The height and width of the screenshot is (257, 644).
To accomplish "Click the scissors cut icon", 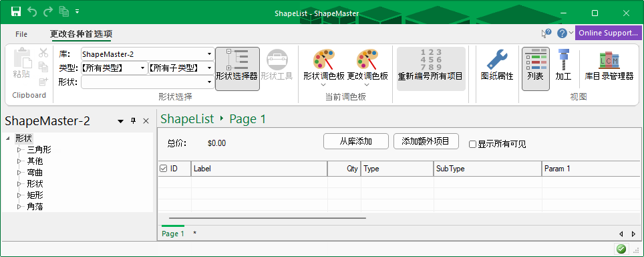I will pos(43,53).
